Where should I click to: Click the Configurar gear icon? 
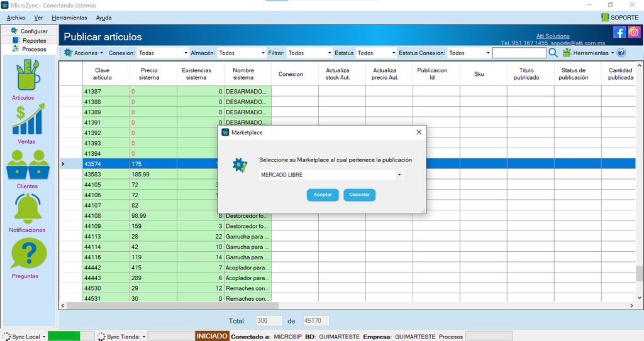click(x=14, y=31)
